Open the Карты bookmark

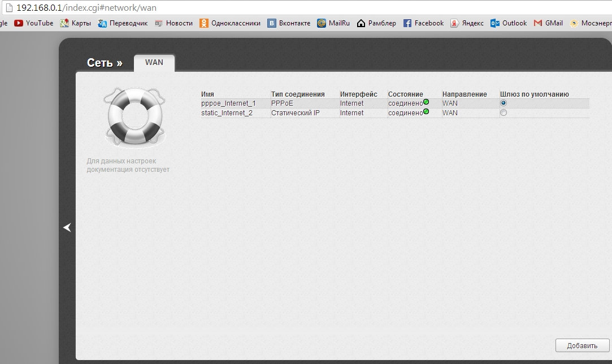[75, 23]
